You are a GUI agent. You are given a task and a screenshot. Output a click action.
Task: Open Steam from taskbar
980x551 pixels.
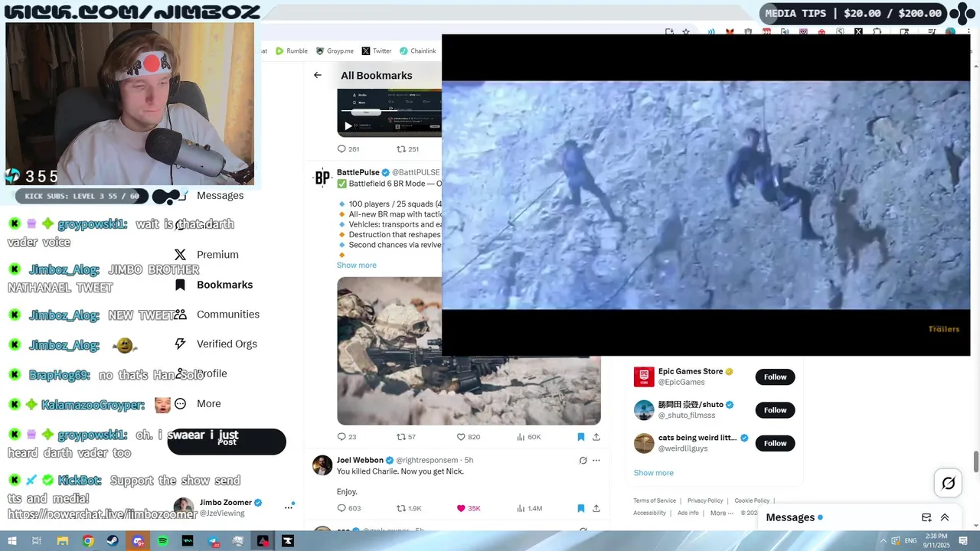coord(113,541)
